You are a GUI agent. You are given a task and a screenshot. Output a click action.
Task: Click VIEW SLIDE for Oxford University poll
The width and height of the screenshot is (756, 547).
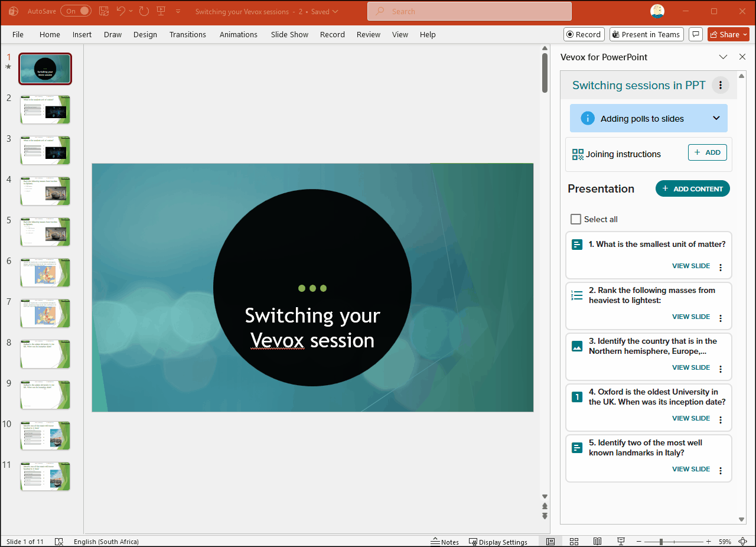[x=691, y=418]
